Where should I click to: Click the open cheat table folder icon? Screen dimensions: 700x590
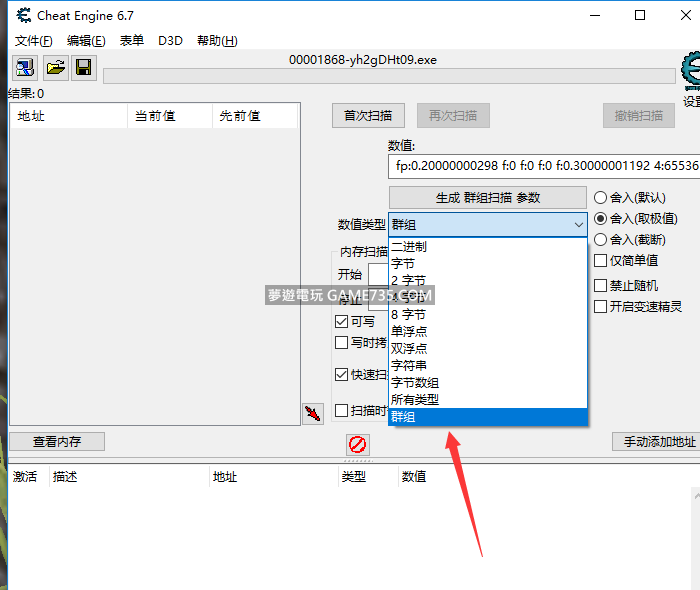pyautogui.click(x=56, y=68)
